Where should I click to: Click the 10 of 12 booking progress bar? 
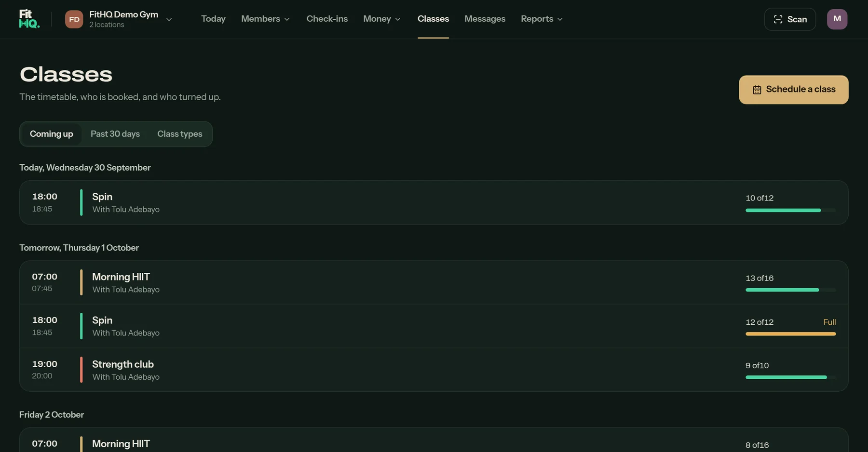pos(790,211)
